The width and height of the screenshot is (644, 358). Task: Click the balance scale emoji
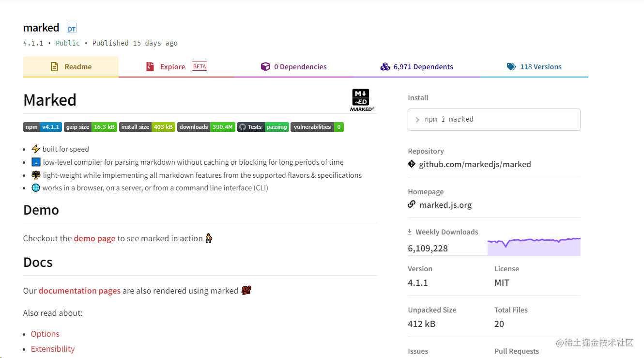pyautogui.click(x=35, y=175)
